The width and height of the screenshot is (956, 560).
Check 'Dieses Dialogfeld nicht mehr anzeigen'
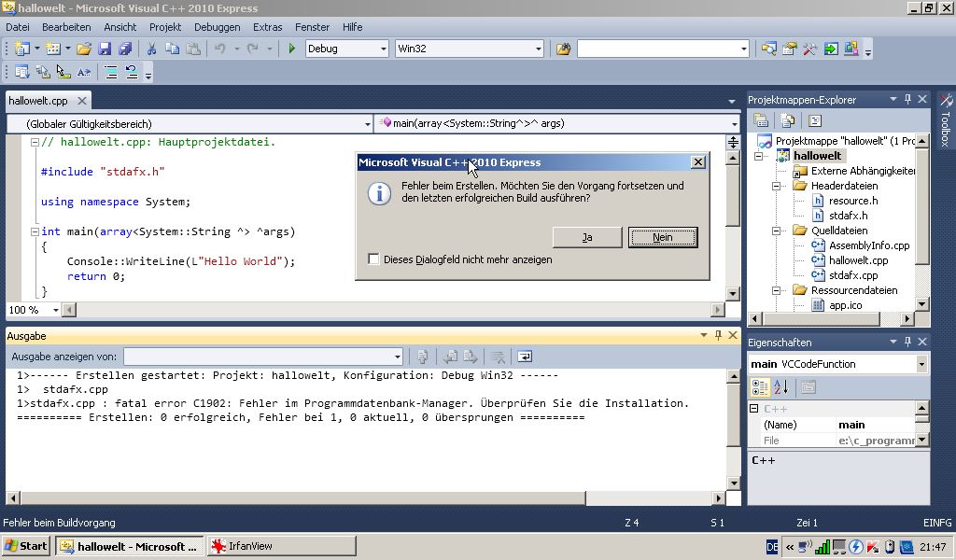tap(373, 259)
